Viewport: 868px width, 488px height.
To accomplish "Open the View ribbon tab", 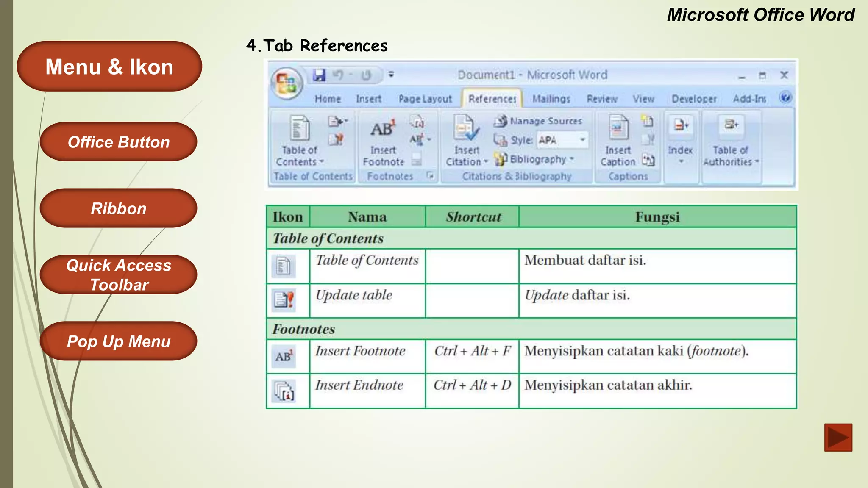I will click(x=643, y=99).
